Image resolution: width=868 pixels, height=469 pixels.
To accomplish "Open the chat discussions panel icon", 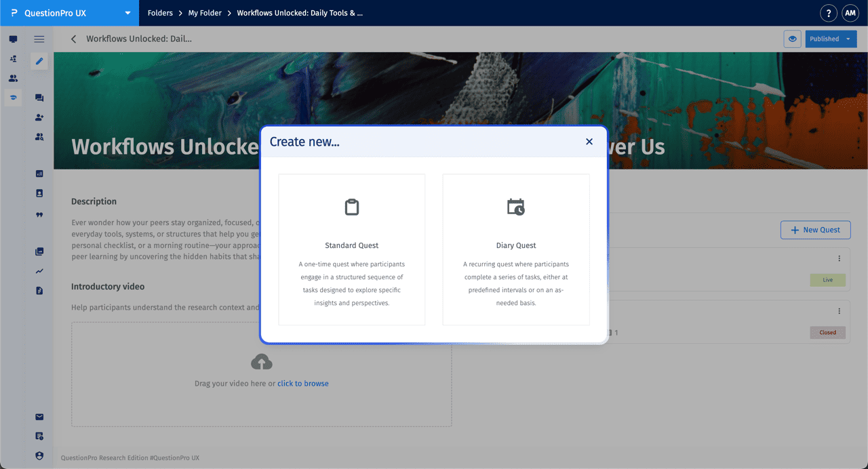I will [39, 97].
